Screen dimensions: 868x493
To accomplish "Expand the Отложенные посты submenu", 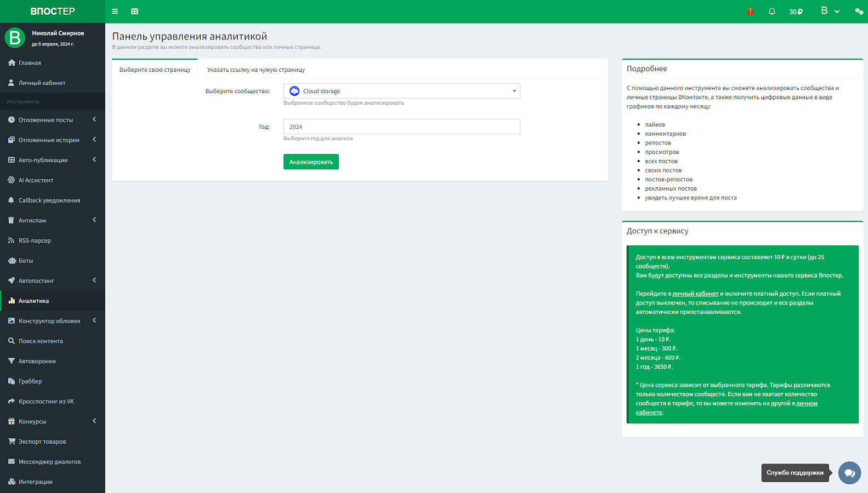I will point(53,120).
